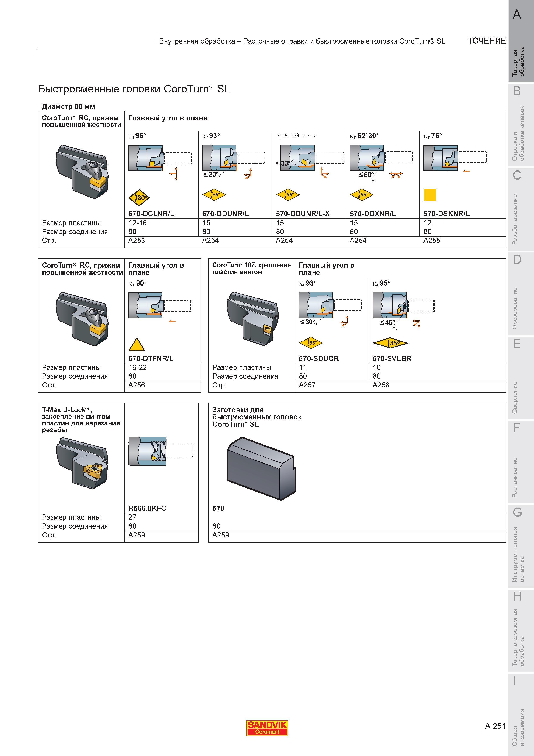This screenshot has width=534, height=756.
Task: Click product code 570-SDUCR
Action: point(319,358)
